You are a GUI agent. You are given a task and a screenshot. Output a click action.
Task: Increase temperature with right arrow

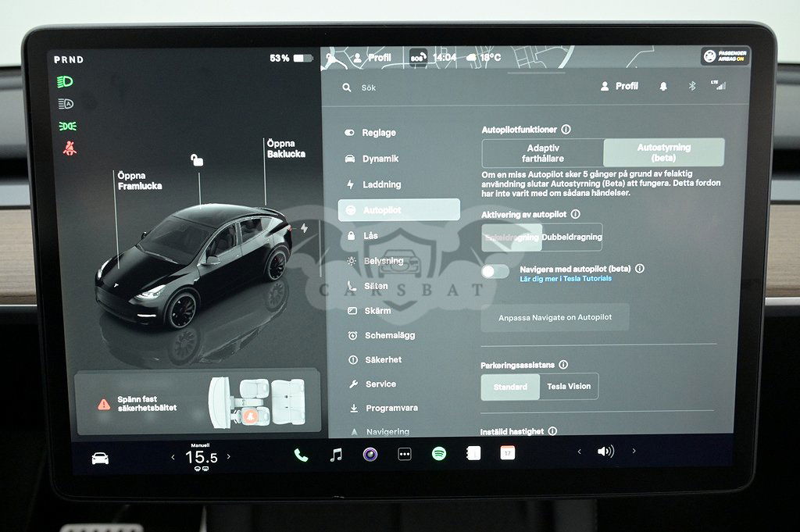pyautogui.click(x=228, y=457)
